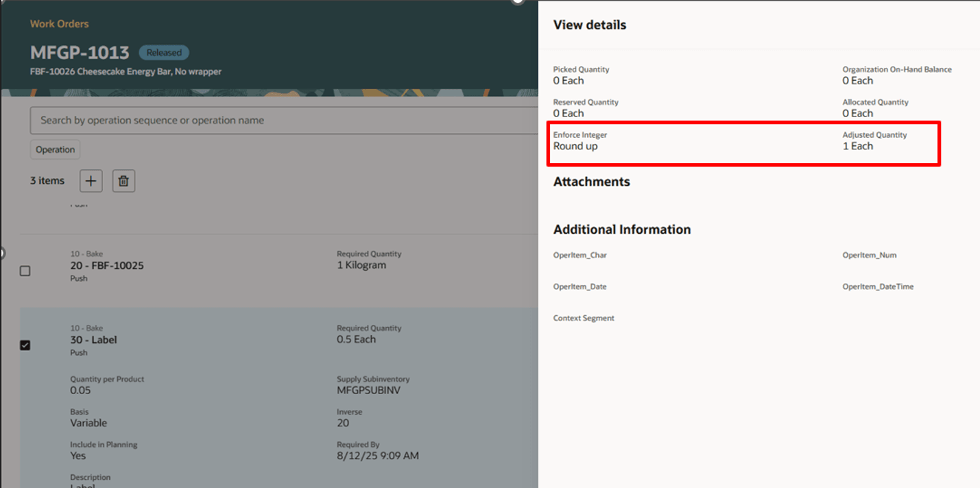
Task: Collapse the View details side panel
Action: coord(516,3)
